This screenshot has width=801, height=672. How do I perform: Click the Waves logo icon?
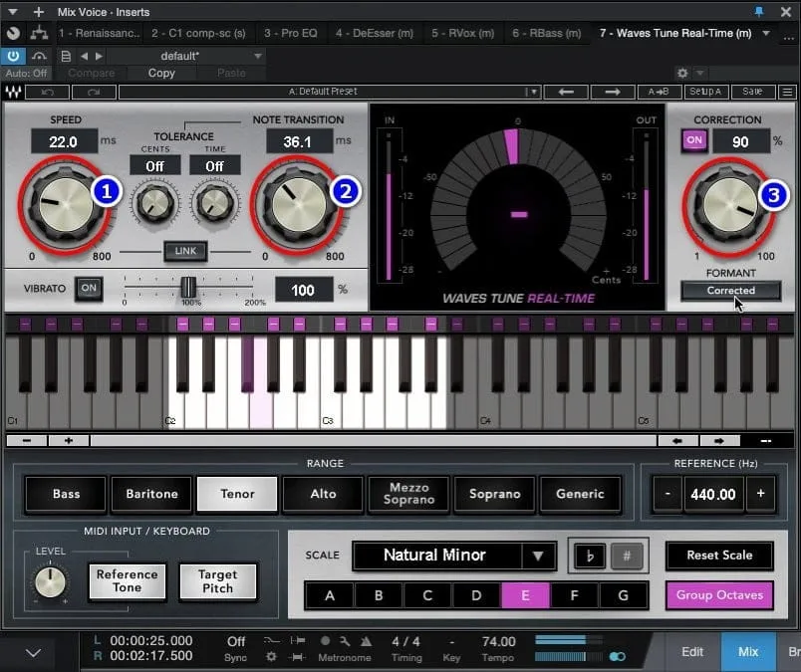click(x=13, y=92)
